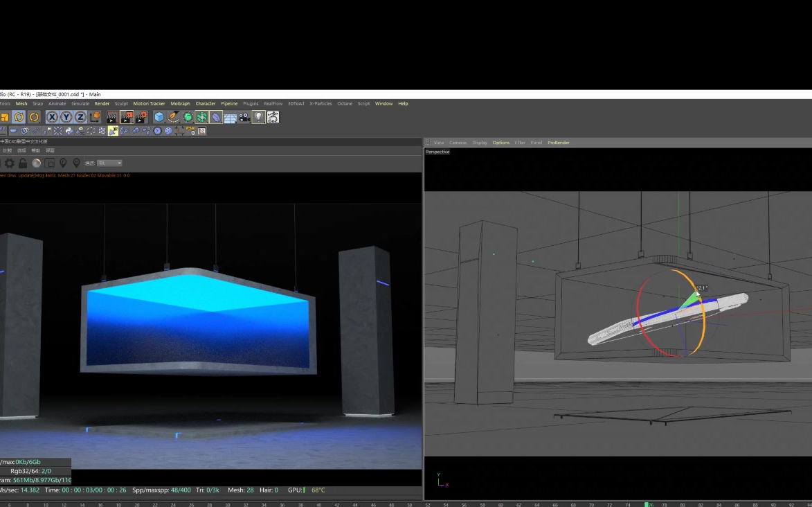The width and height of the screenshot is (812, 507).
Task: Open the MoGraph menu
Action: [180, 104]
